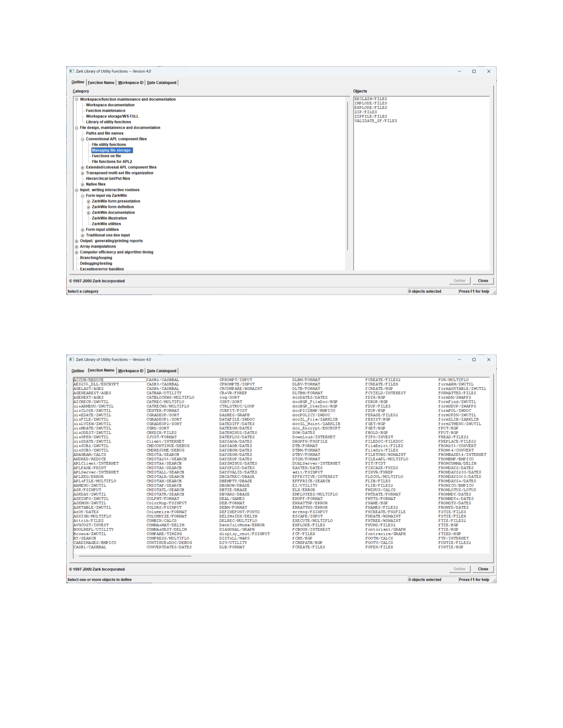This screenshot has height=728, width=563.
Task: Select Functions on file category
Action: click(106, 156)
